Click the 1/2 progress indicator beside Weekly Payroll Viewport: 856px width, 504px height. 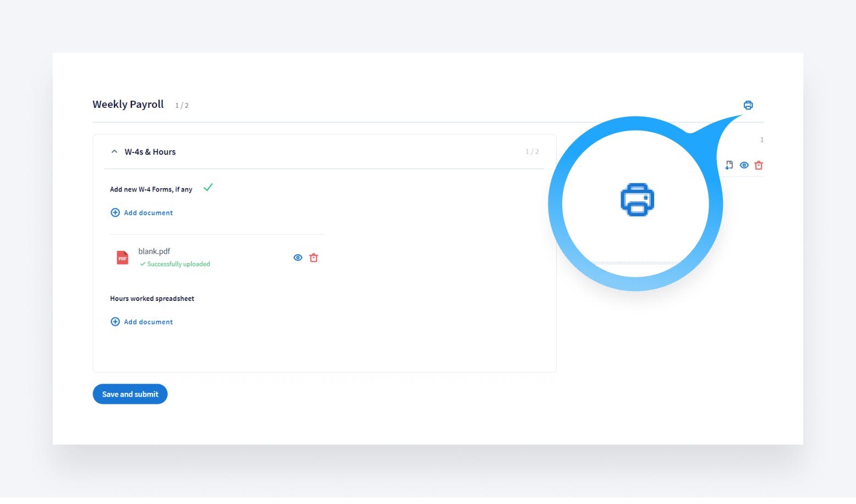182,106
